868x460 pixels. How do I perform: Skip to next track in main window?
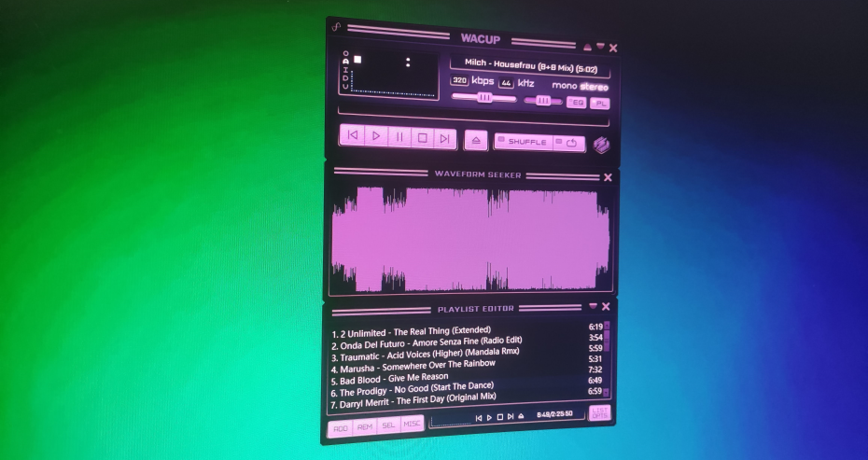444,138
